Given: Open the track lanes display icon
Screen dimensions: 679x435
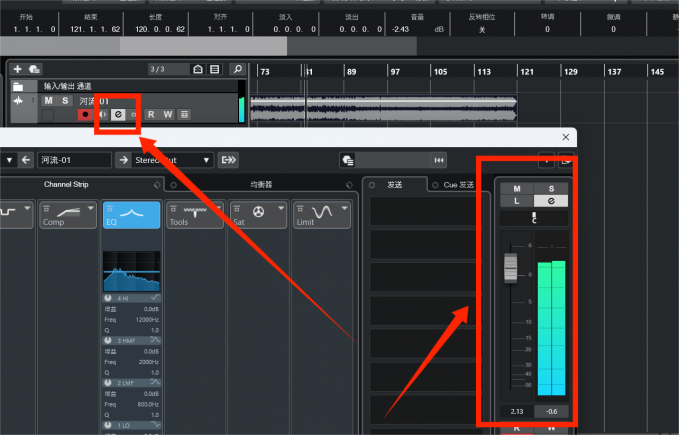Looking at the screenshot, I should 184,114.
